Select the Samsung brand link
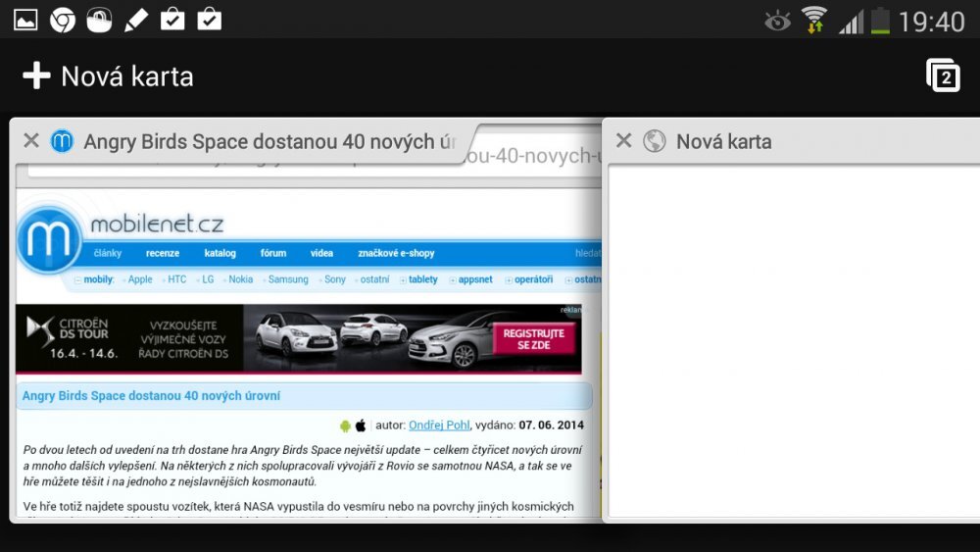This screenshot has height=552, width=980. 288,279
